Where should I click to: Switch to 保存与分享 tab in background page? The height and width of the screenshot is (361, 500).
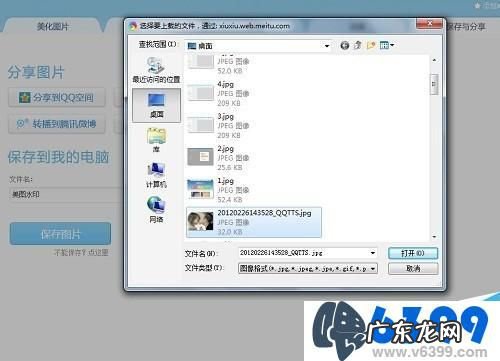(466, 27)
